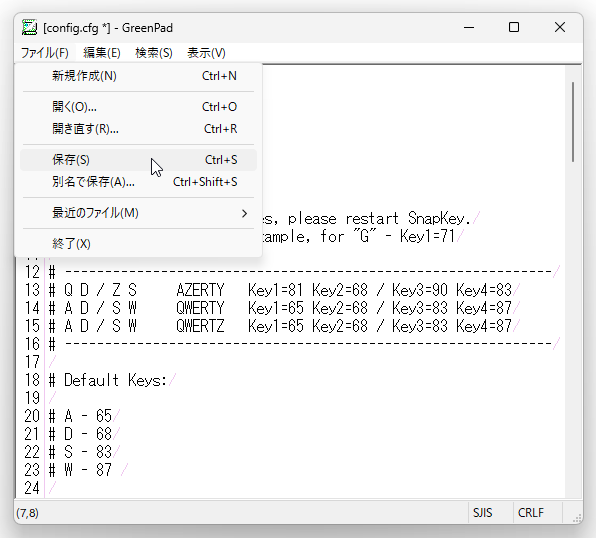Open the 表示(V) menu
Viewport: 596px width, 538px height.
(206, 53)
